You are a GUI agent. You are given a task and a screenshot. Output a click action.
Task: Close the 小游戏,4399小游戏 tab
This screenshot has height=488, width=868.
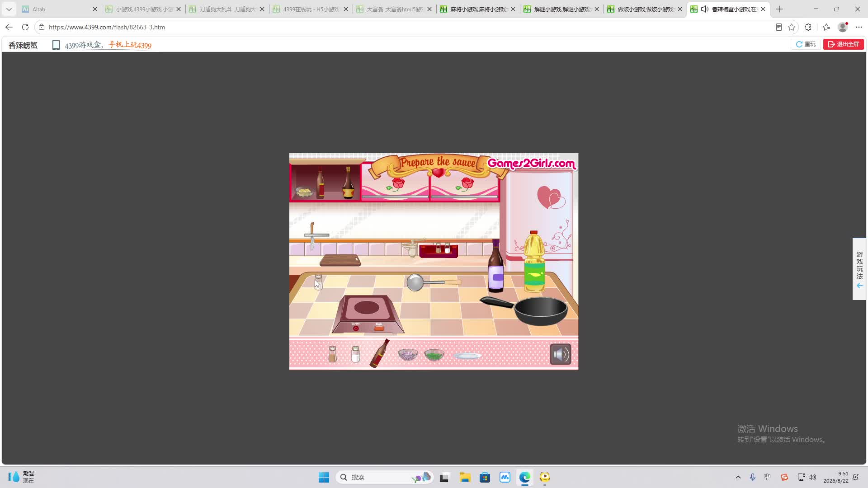point(179,9)
